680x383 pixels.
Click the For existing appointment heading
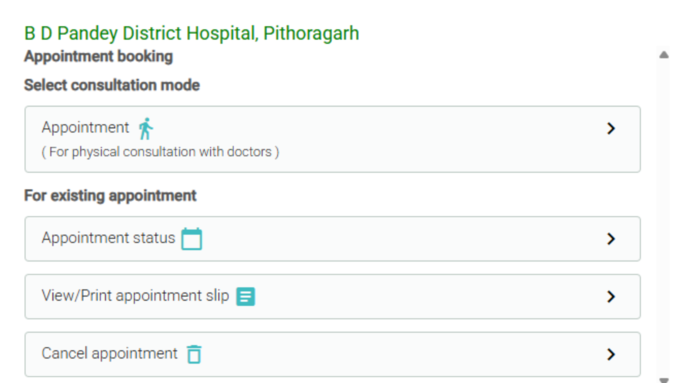[110, 196]
